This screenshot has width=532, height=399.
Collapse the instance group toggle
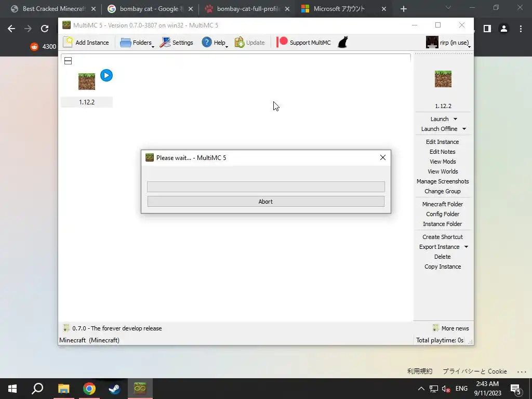pyautogui.click(x=68, y=61)
